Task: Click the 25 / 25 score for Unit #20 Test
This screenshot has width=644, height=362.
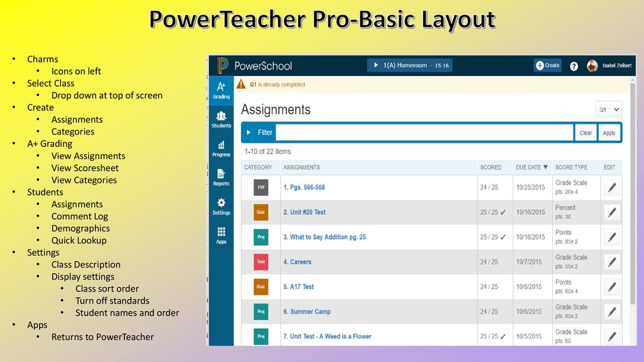Action: [x=489, y=212]
